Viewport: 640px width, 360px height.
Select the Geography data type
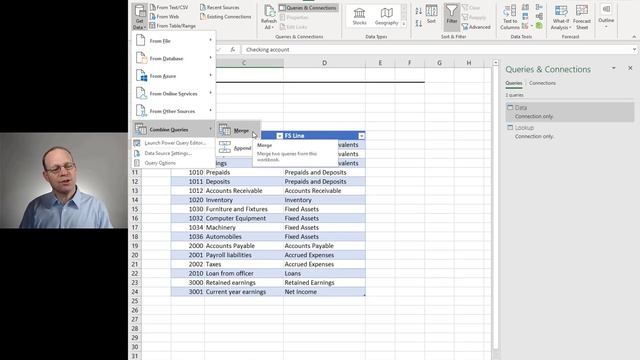(x=386, y=16)
